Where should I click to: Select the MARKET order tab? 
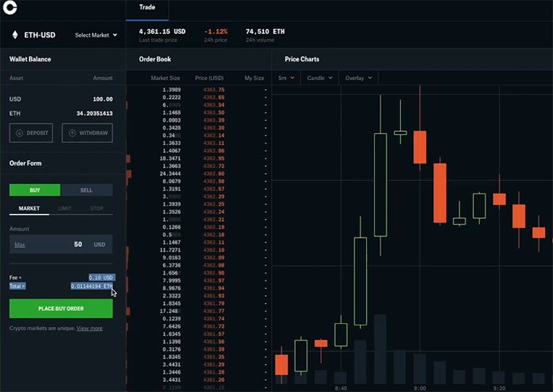(29, 209)
